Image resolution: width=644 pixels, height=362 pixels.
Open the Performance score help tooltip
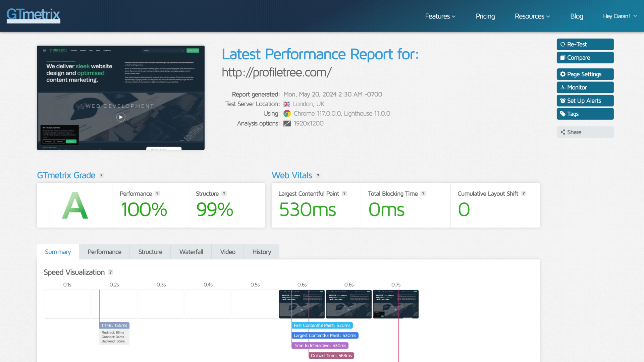[157, 193]
